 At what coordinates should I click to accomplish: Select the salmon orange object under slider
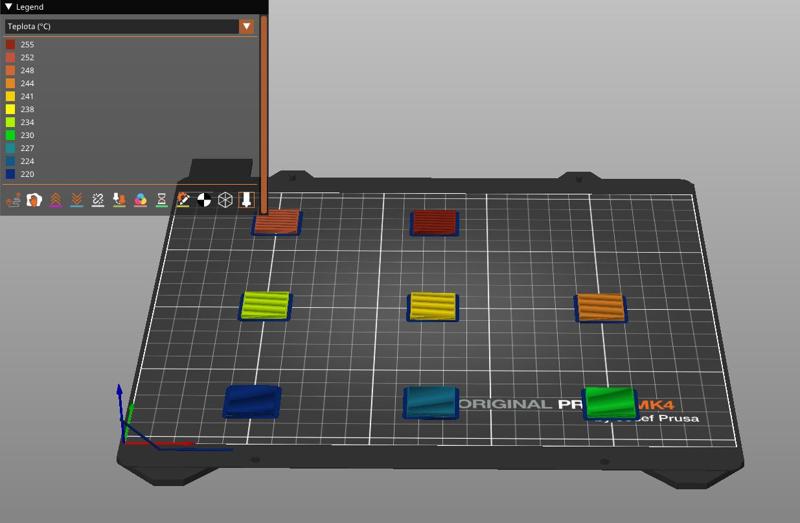[277, 222]
